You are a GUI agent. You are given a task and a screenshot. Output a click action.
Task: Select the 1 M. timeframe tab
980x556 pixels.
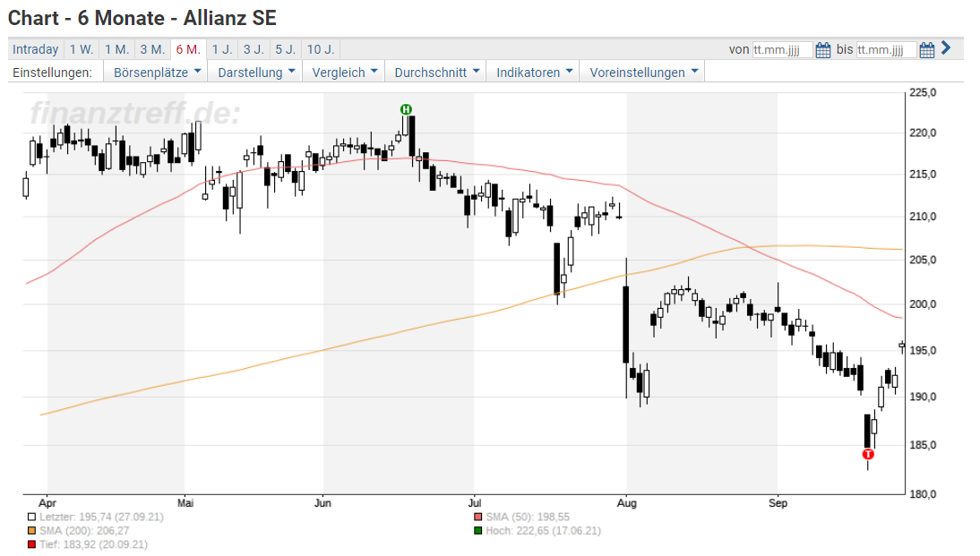click(116, 49)
